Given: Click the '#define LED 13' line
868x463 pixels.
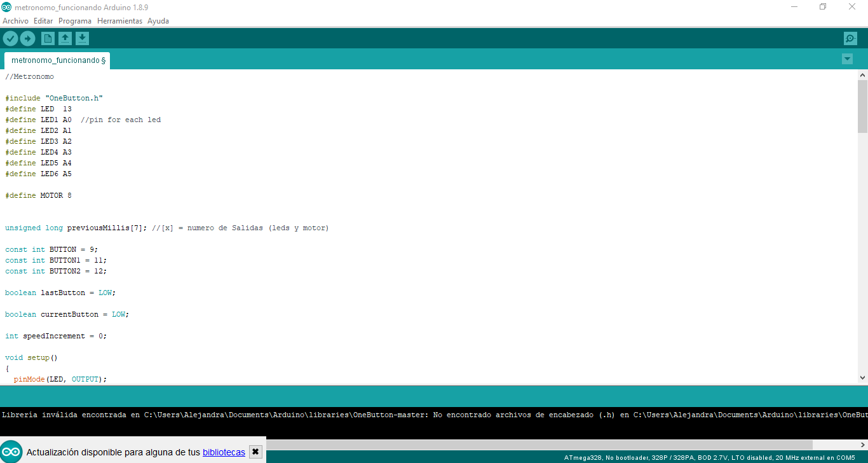Looking at the screenshot, I should 38,109.
